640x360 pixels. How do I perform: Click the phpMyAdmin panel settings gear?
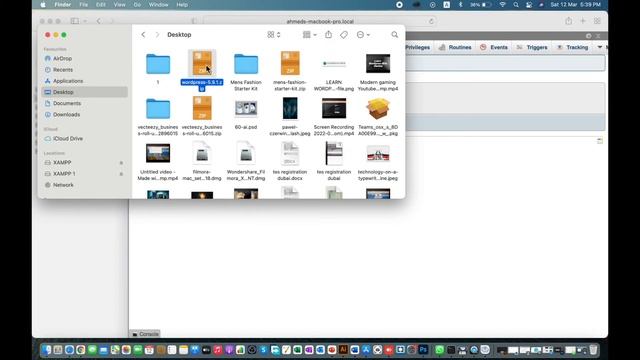(x=588, y=36)
